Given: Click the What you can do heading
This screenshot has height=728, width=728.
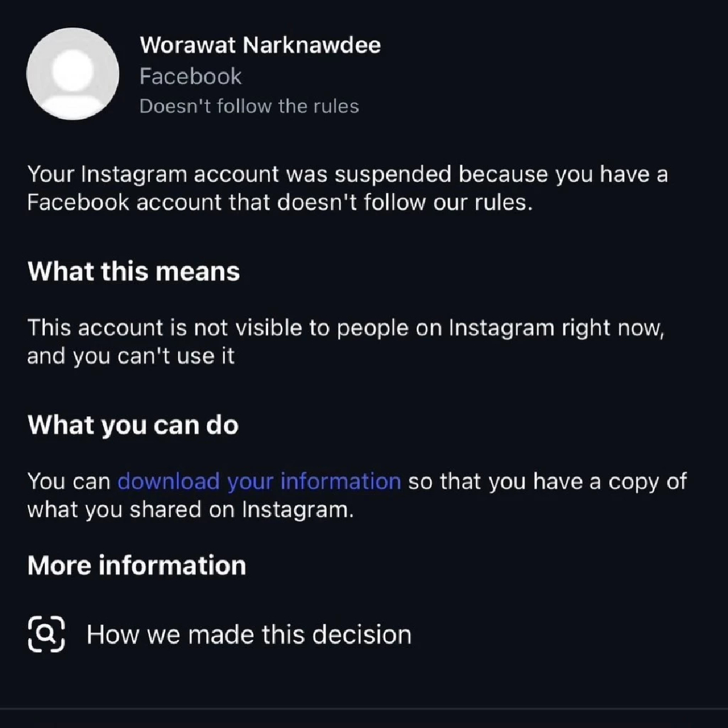Looking at the screenshot, I should coord(133,425).
